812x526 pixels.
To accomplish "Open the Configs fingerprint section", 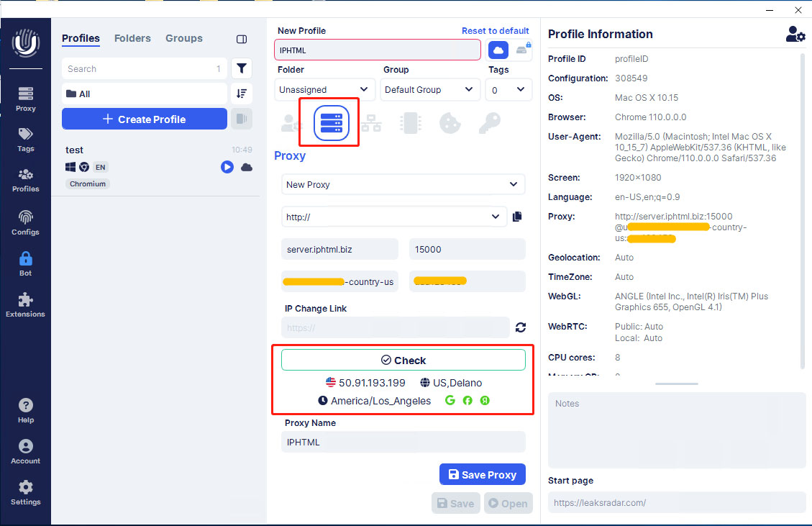I will [25, 223].
